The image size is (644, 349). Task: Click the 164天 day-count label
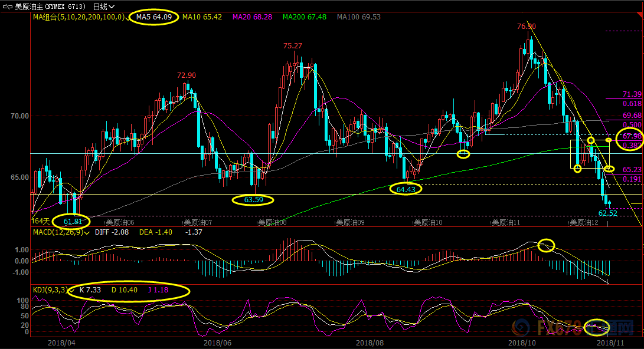click(41, 222)
